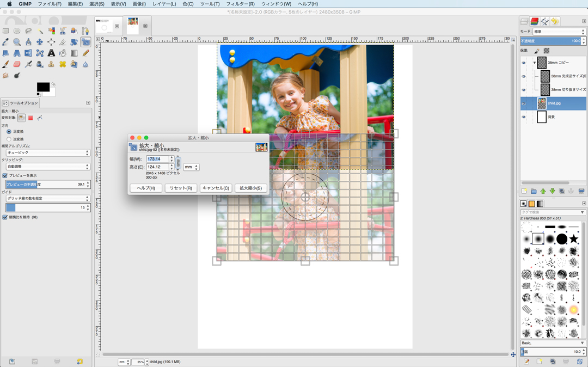The image size is (588, 367).
Task: Pick the Eraser tool
Action: tap(17, 64)
